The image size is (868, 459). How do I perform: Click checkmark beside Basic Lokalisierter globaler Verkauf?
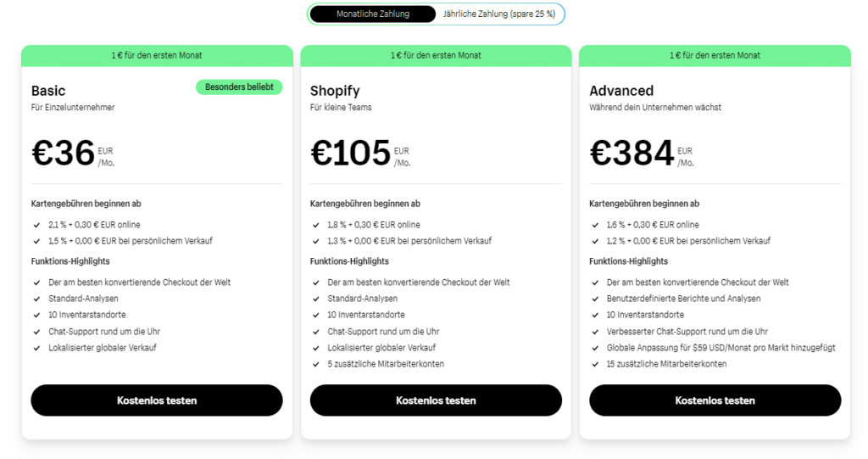coord(36,348)
